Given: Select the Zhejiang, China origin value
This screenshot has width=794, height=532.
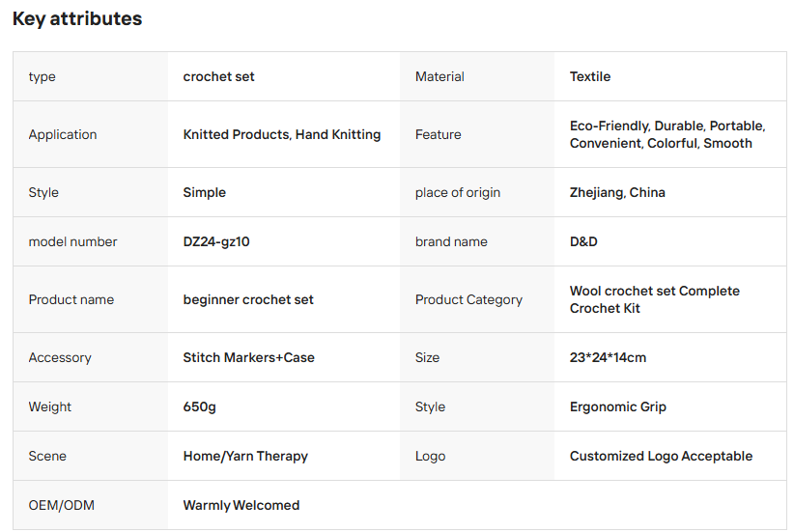Looking at the screenshot, I should coord(617,192).
